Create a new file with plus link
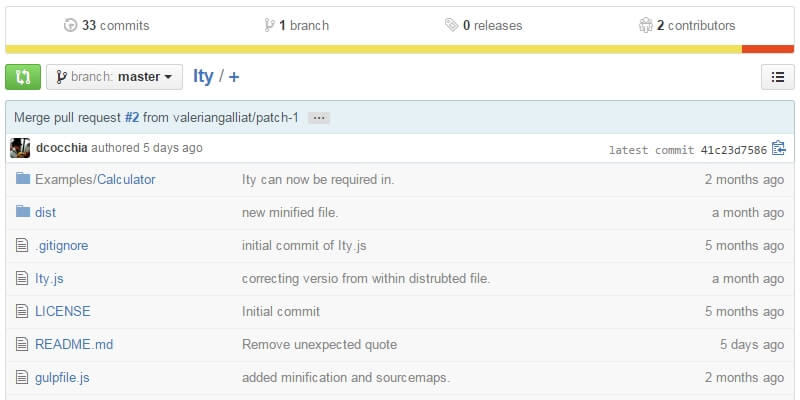This screenshot has height=400, width=800. 234,76
